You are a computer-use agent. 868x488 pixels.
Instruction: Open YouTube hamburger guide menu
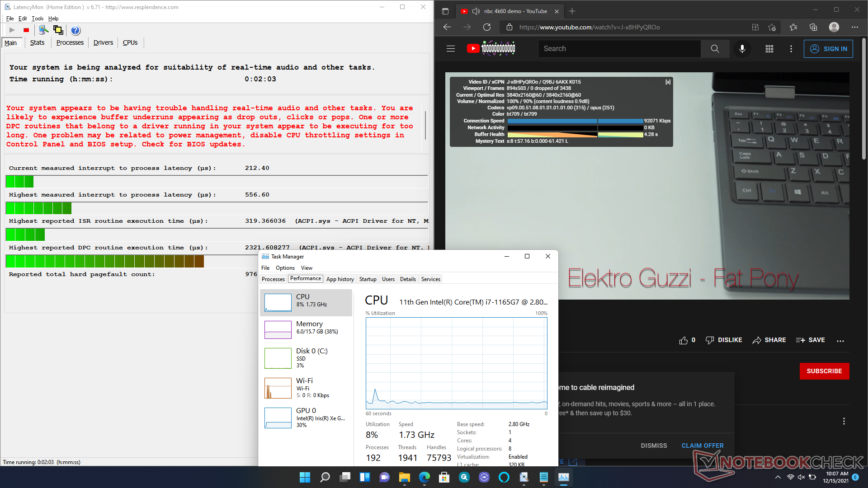pos(451,49)
